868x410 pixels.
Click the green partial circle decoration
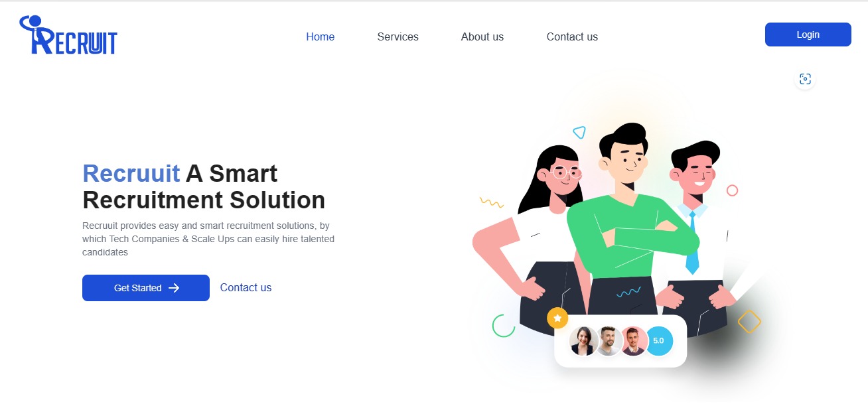coord(504,325)
